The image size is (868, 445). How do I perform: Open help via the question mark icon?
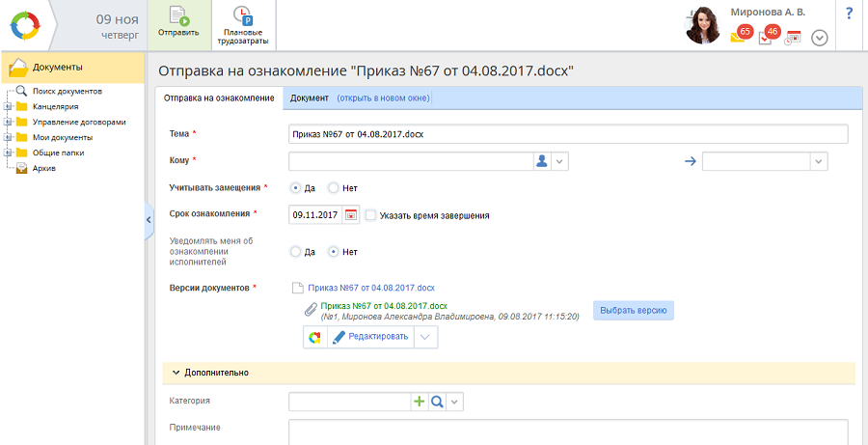[849, 14]
